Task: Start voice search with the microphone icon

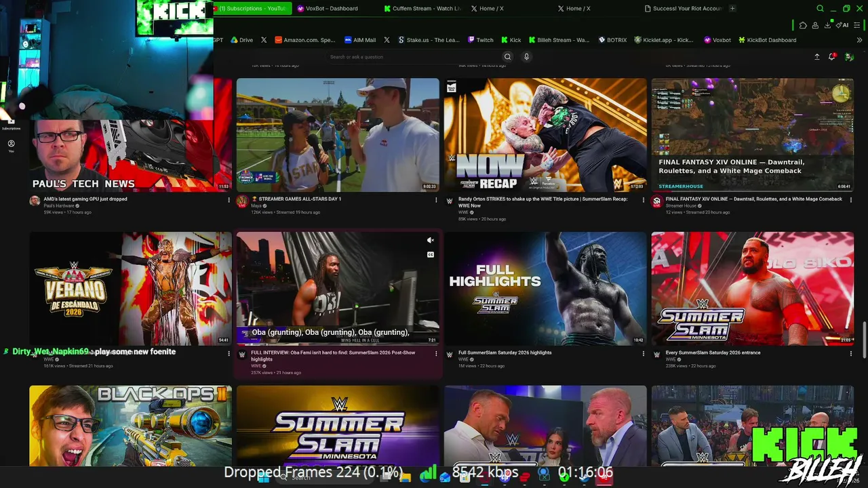Action: coord(526,57)
